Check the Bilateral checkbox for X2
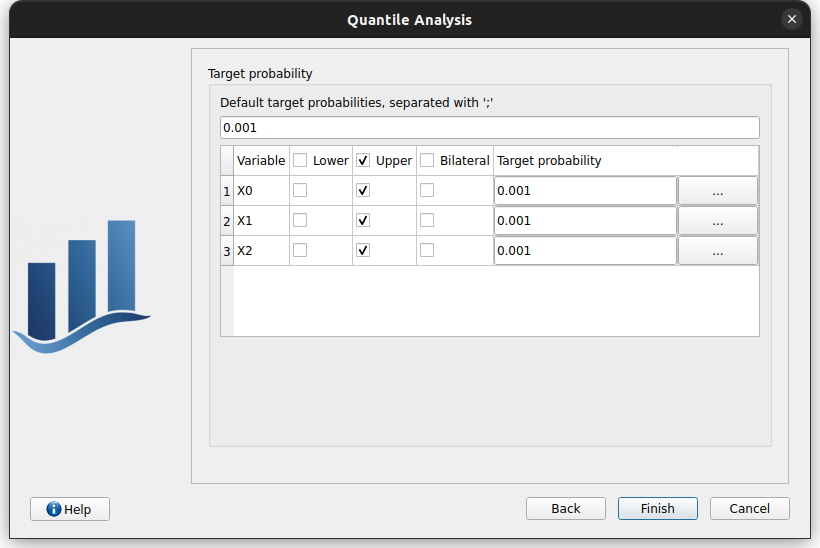The width and height of the screenshot is (820, 548). pyautogui.click(x=427, y=250)
